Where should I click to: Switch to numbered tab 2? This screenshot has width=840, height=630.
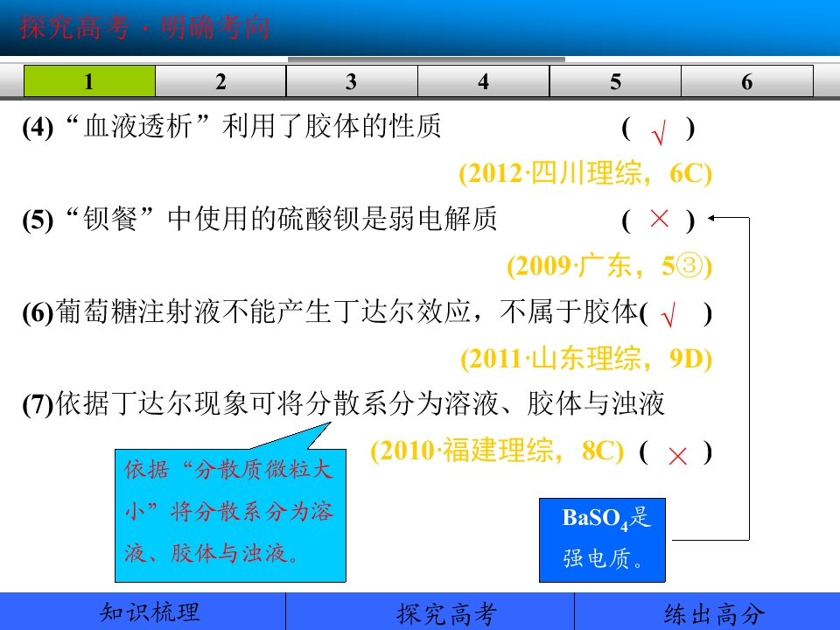[x=220, y=81]
